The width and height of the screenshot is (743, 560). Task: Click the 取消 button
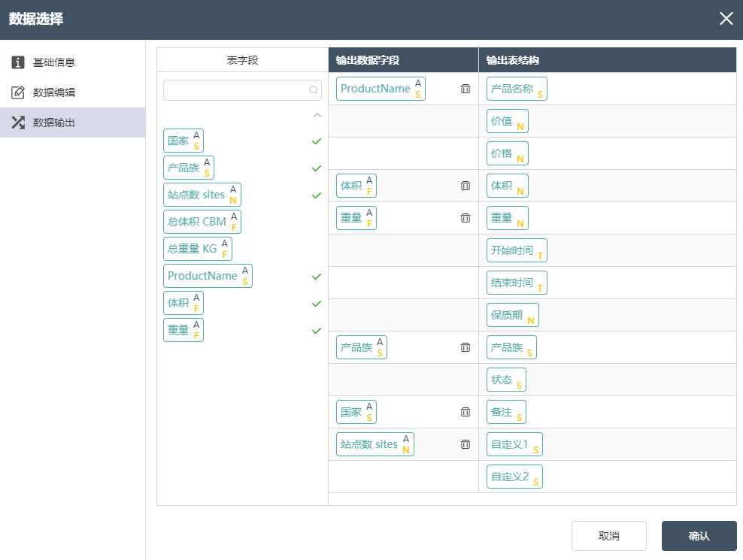(x=609, y=536)
